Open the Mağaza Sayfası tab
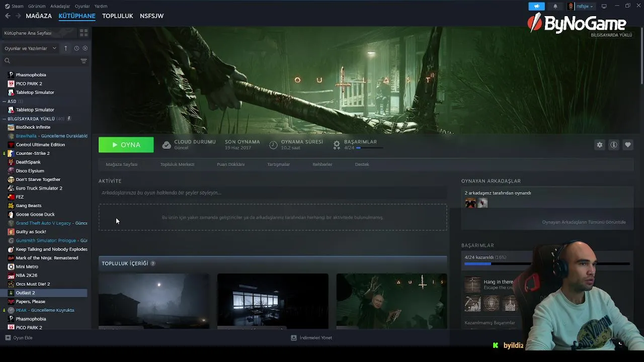The image size is (644, 362). pyautogui.click(x=121, y=164)
